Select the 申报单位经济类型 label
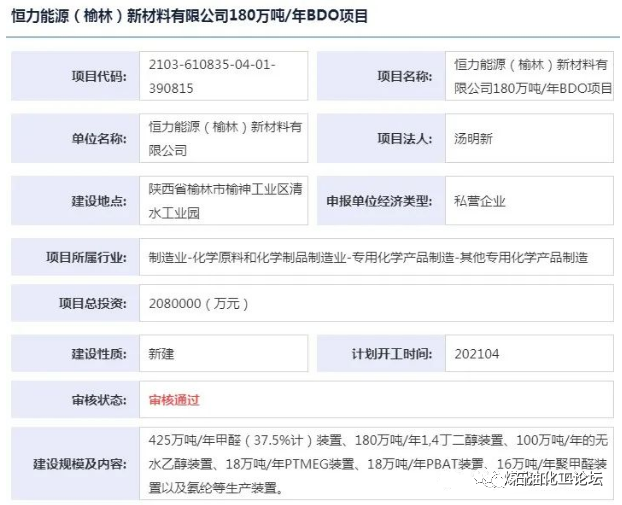622x505 pixels. pyautogui.click(x=379, y=201)
